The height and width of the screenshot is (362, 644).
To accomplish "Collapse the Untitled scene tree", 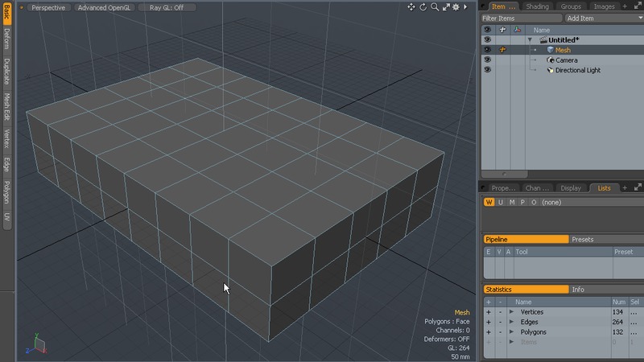I will [x=530, y=39].
